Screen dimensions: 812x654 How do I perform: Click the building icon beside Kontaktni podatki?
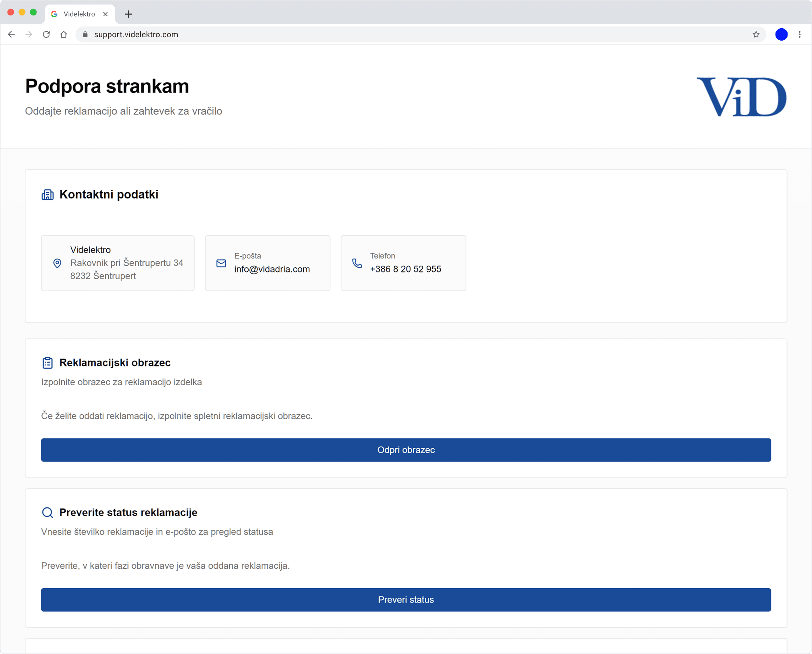[x=47, y=195]
